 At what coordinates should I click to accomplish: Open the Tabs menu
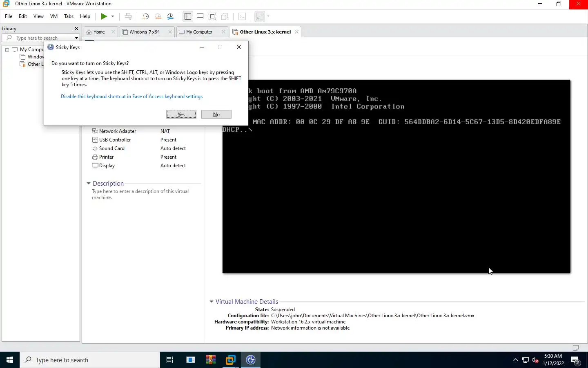pyautogui.click(x=69, y=16)
